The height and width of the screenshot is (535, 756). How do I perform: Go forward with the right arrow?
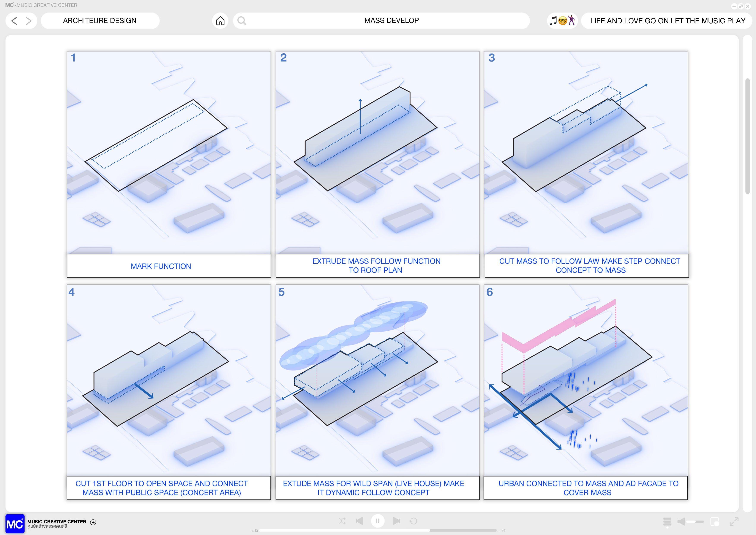[29, 21]
